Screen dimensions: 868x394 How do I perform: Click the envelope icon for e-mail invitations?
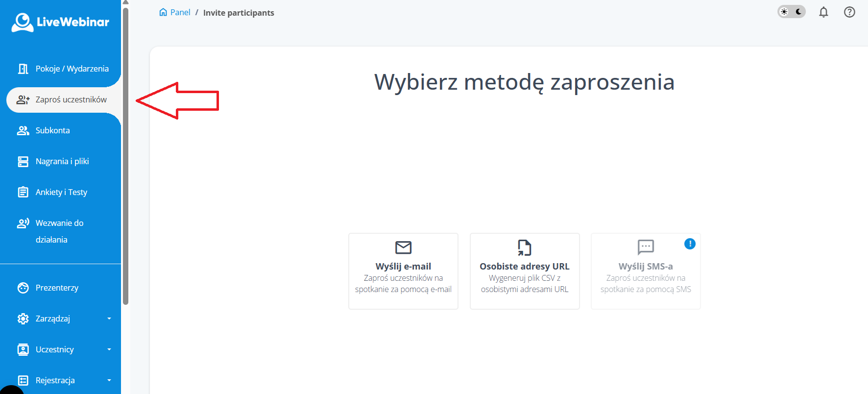pos(403,247)
